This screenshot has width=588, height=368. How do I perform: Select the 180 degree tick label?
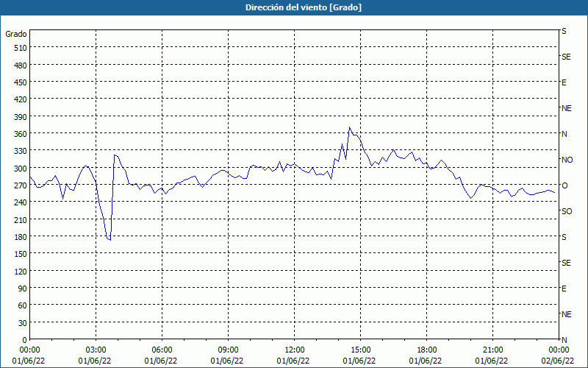[21, 237]
